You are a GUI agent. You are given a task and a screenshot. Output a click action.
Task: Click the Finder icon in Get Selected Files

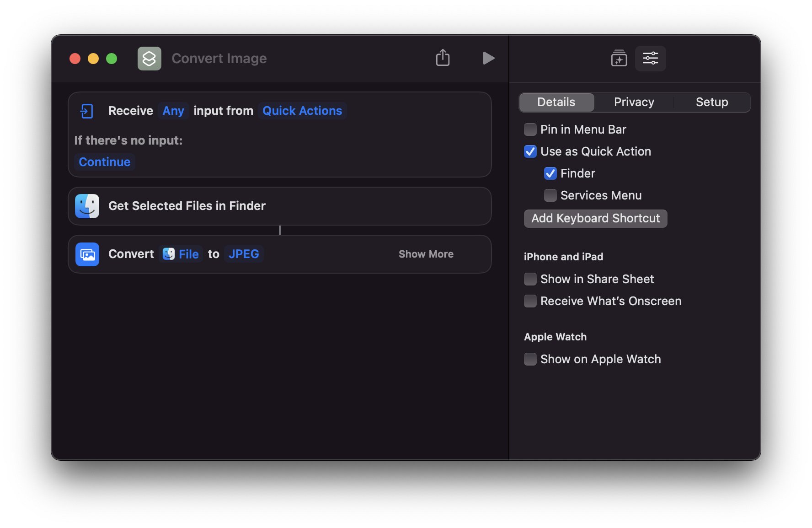[x=87, y=206]
